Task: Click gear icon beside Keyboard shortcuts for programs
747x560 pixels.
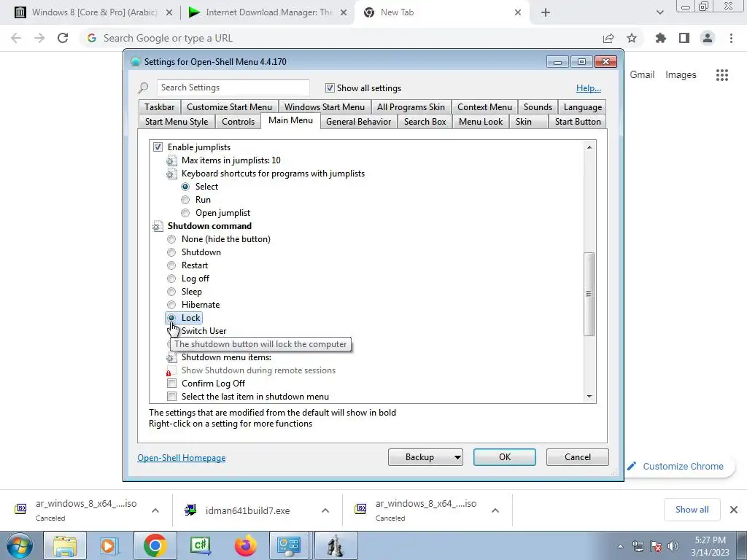Action: 171,174
